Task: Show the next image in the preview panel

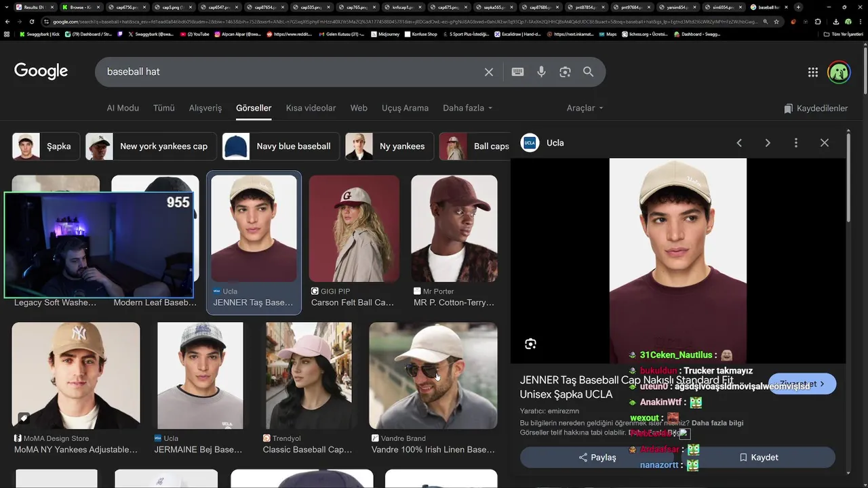Action: coord(768,143)
